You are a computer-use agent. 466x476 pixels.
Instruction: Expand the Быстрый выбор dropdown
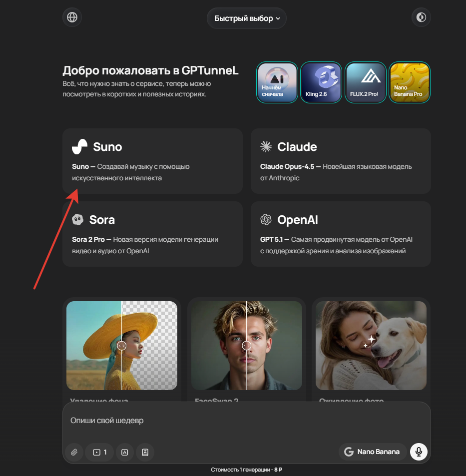coord(247,18)
